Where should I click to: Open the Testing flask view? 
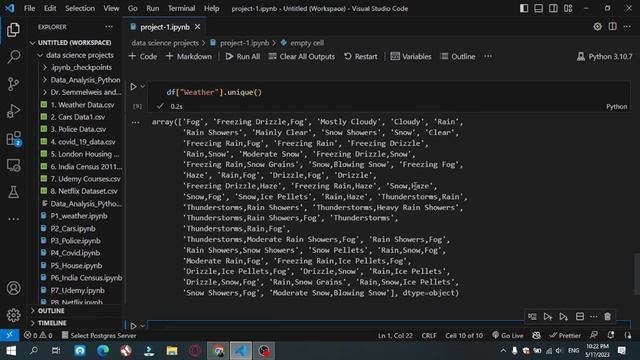pyautogui.click(x=13, y=192)
